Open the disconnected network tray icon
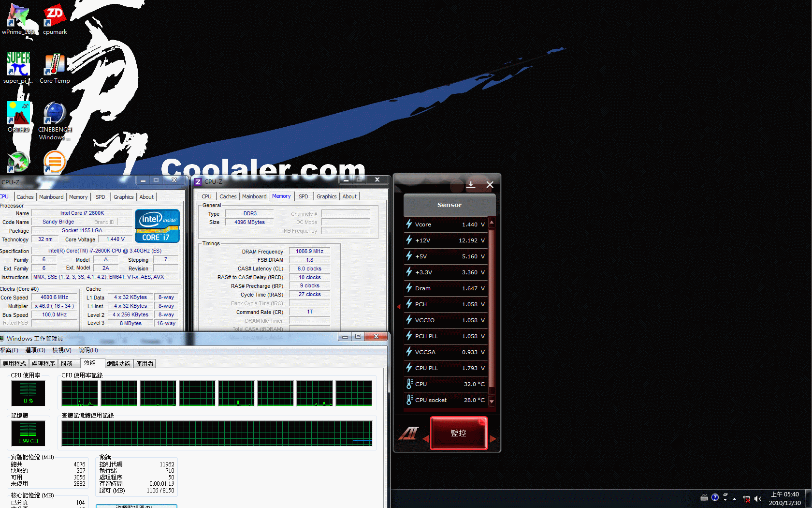Screen dimensions: 812x508 747,499
